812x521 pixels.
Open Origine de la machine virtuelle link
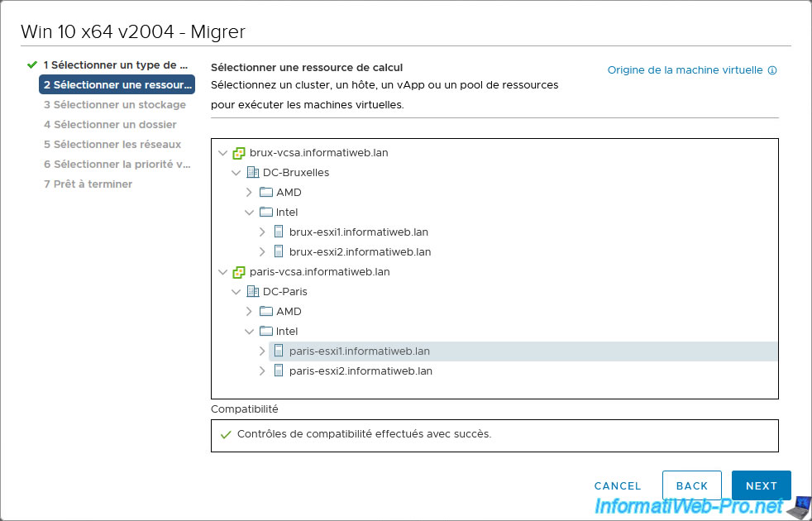(x=685, y=70)
